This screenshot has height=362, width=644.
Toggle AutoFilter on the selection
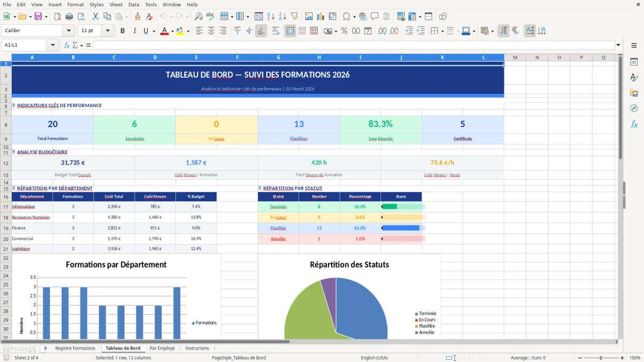coord(295,16)
